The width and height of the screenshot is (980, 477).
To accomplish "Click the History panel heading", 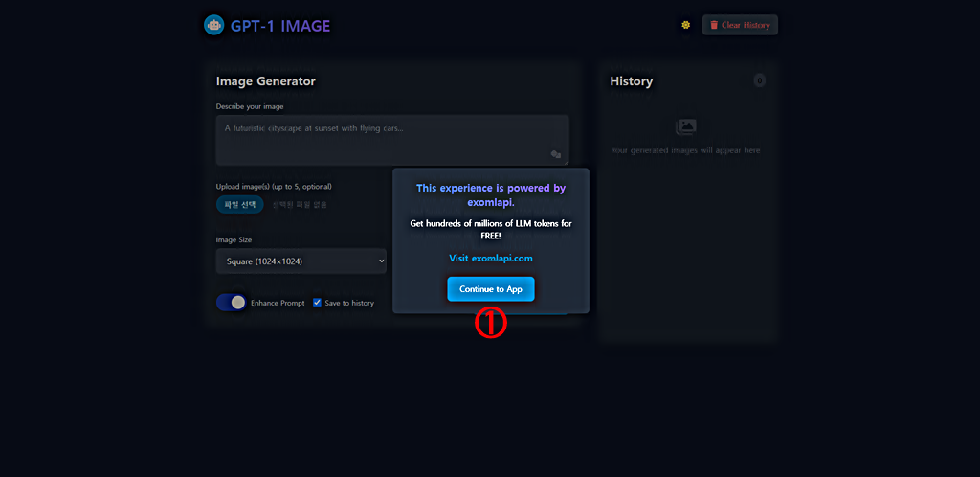I will [632, 81].
